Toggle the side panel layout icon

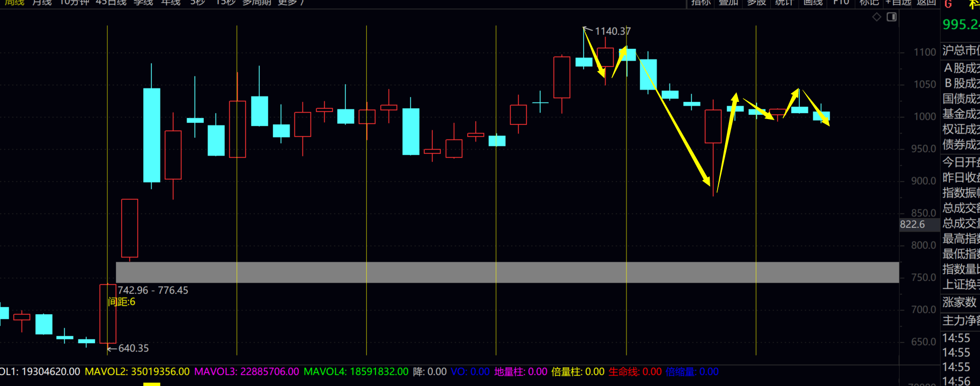(x=891, y=17)
